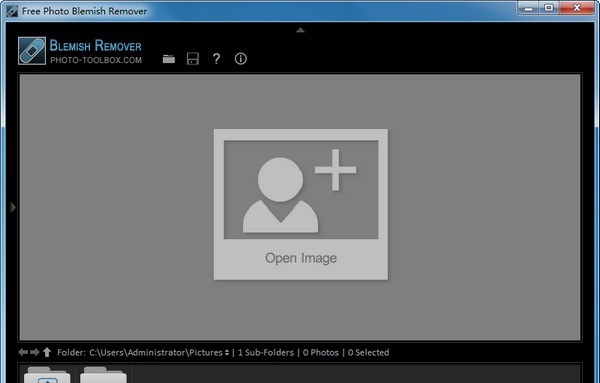Close the Free Photo Blemish Remover window
The height and width of the screenshot is (383, 600).
coord(577,8)
